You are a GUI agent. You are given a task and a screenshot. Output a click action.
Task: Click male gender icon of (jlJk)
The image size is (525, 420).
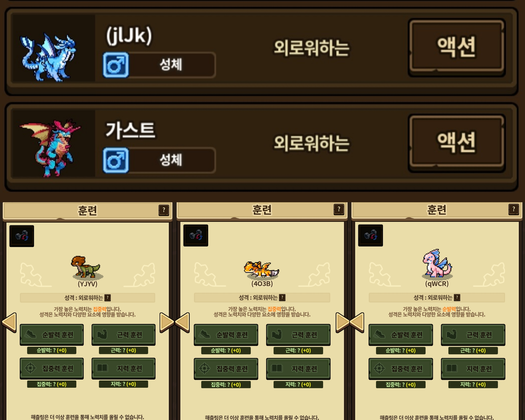pos(116,65)
